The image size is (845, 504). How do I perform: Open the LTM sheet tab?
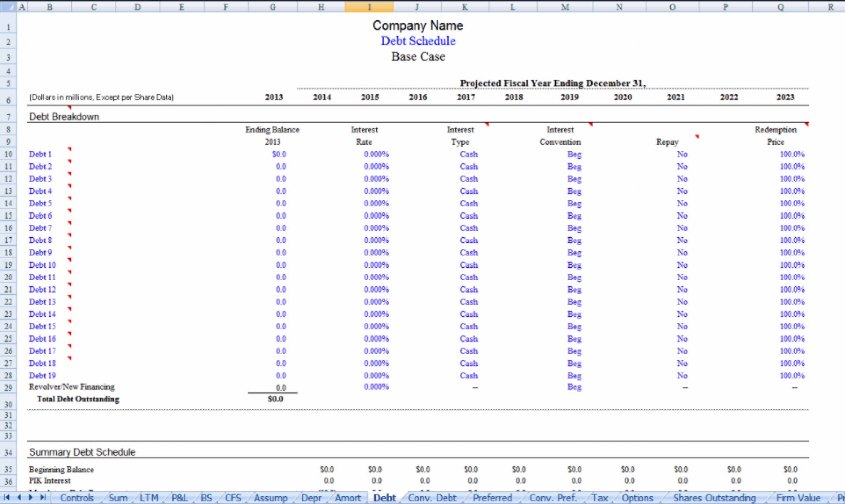pos(149,498)
